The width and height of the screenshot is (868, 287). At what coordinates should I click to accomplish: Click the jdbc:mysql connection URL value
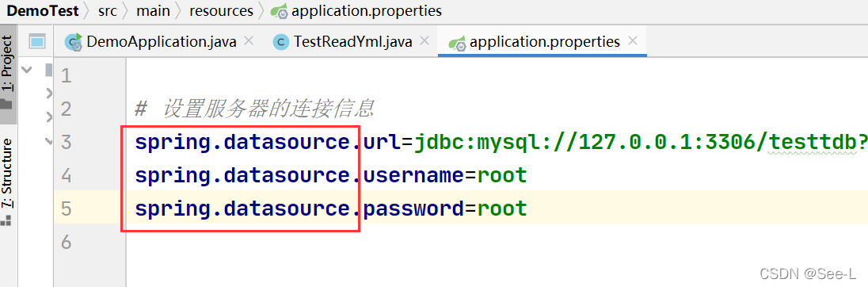click(x=640, y=143)
